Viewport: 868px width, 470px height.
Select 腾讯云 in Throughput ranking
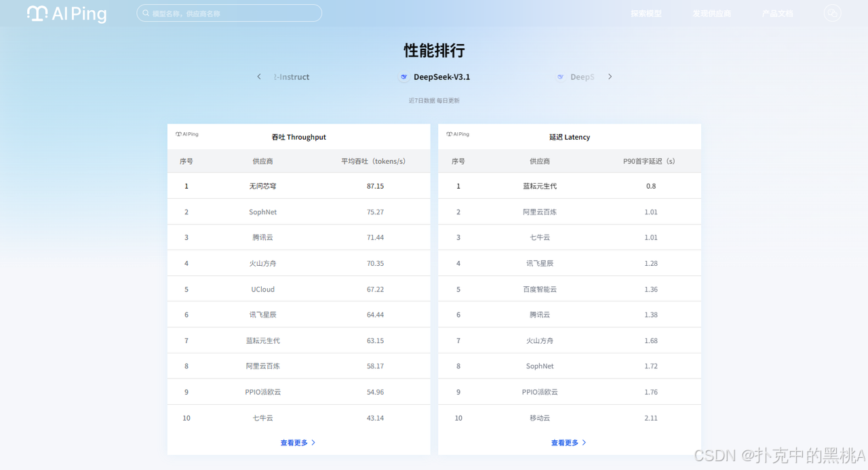point(262,237)
